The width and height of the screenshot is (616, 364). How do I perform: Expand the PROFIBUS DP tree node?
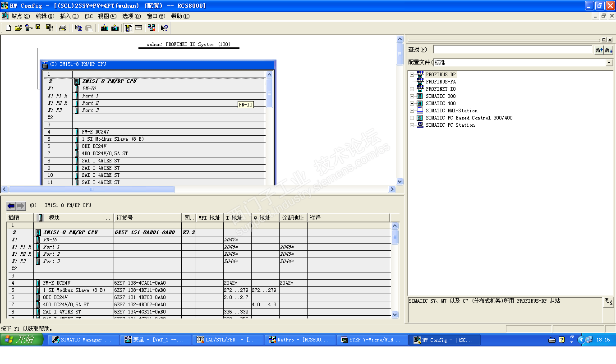tap(412, 74)
